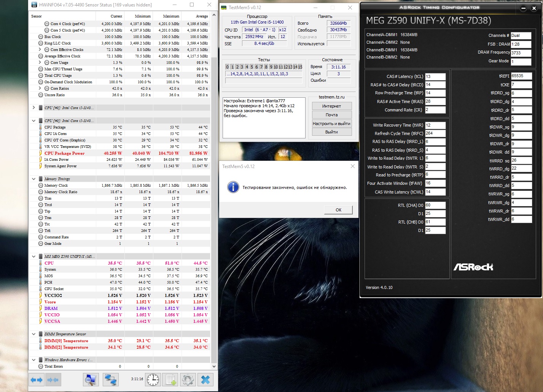Select the VR VCC Temperature (SVID) row label
Image resolution: width=543 pixels, height=392 pixels.
click(68, 147)
